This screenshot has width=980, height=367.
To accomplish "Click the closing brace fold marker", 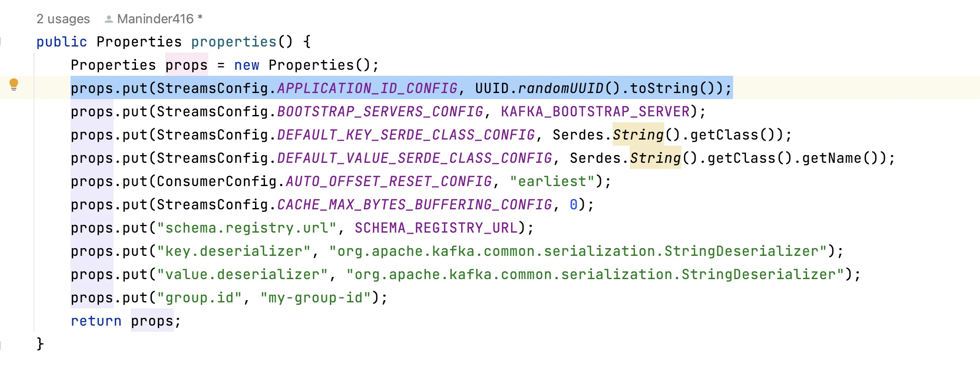I will pos(1,345).
